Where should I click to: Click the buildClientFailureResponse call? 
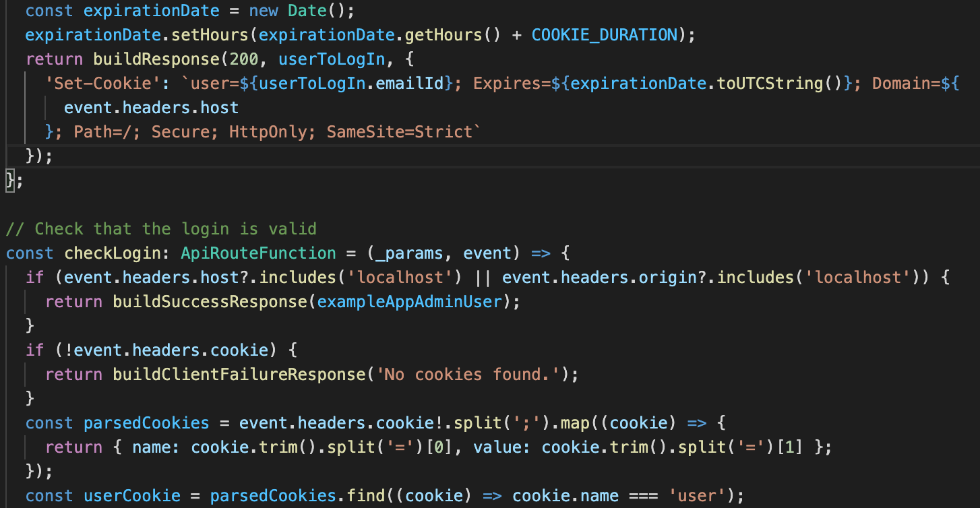coord(240,375)
